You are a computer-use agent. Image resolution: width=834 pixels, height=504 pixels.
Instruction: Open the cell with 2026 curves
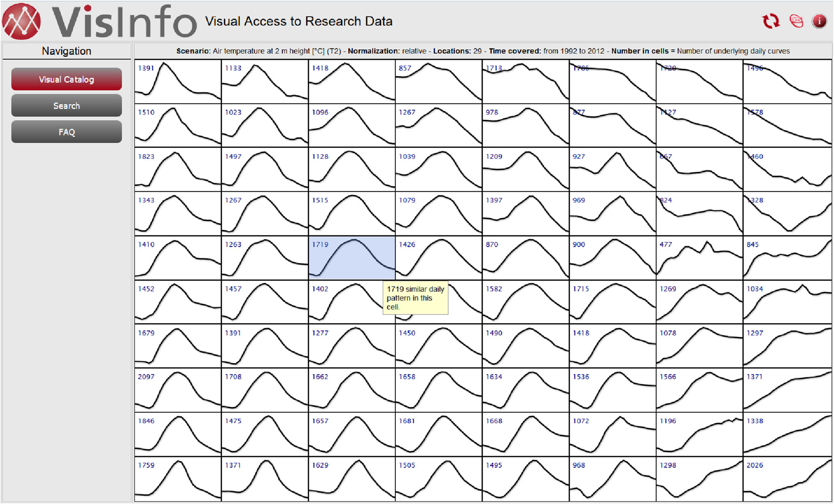click(787, 479)
